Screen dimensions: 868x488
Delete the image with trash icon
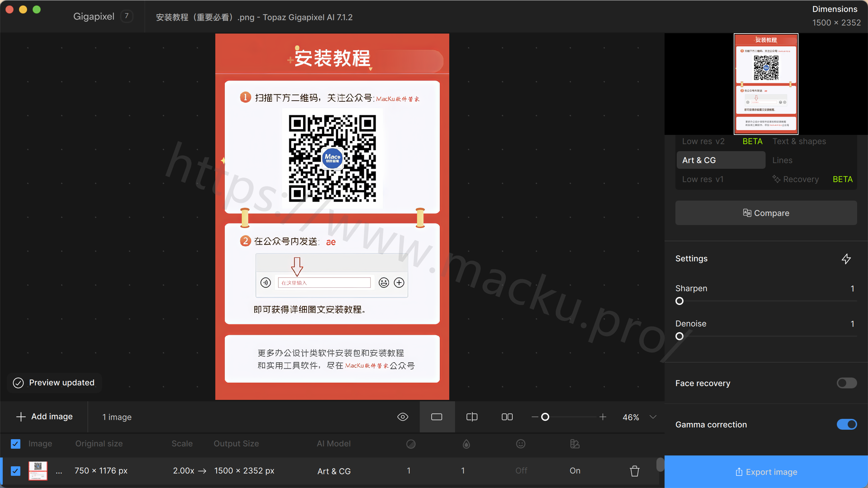pyautogui.click(x=635, y=471)
